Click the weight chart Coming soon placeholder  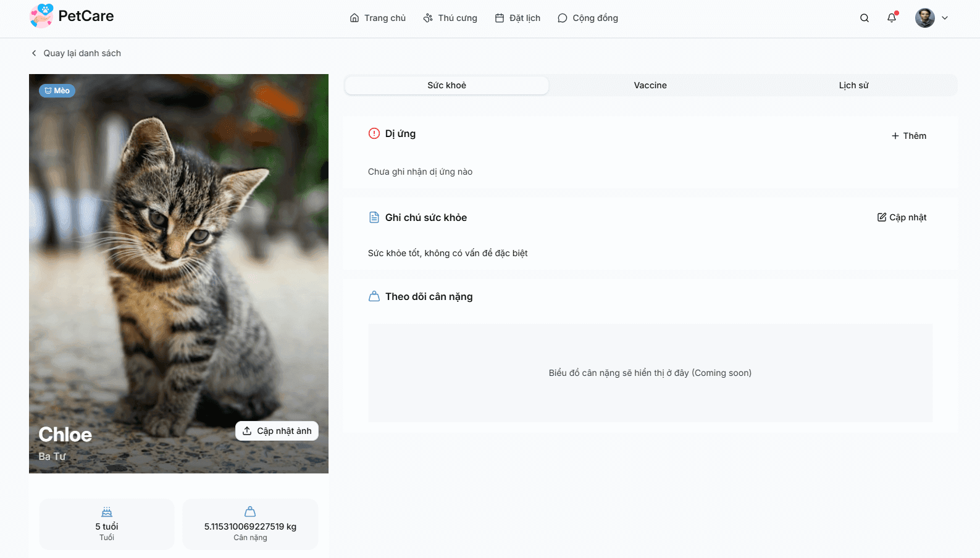point(650,373)
